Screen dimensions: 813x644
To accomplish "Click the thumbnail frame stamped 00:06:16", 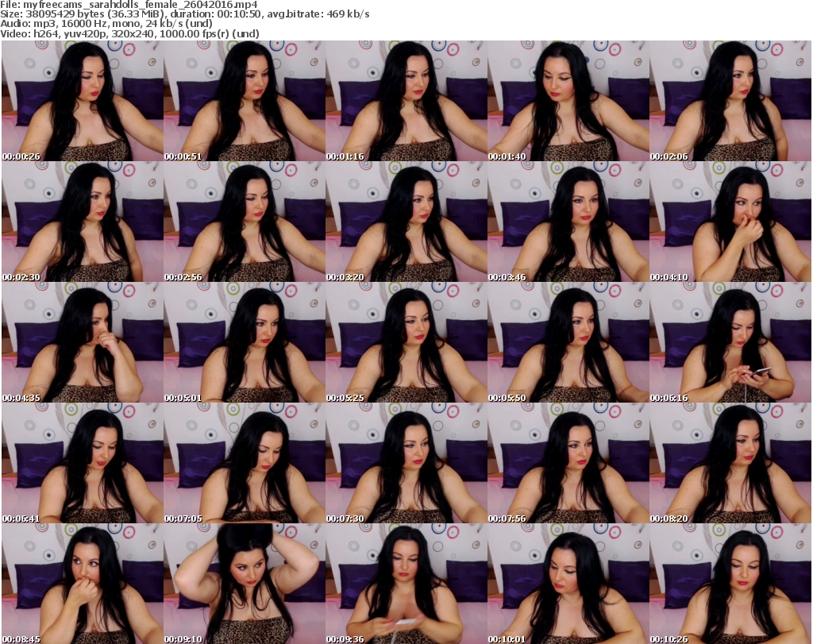I will pos(730,342).
